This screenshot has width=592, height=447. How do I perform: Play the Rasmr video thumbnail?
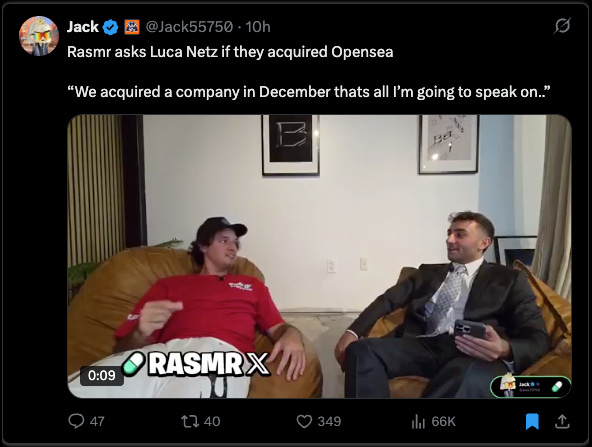tap(319, 256)
